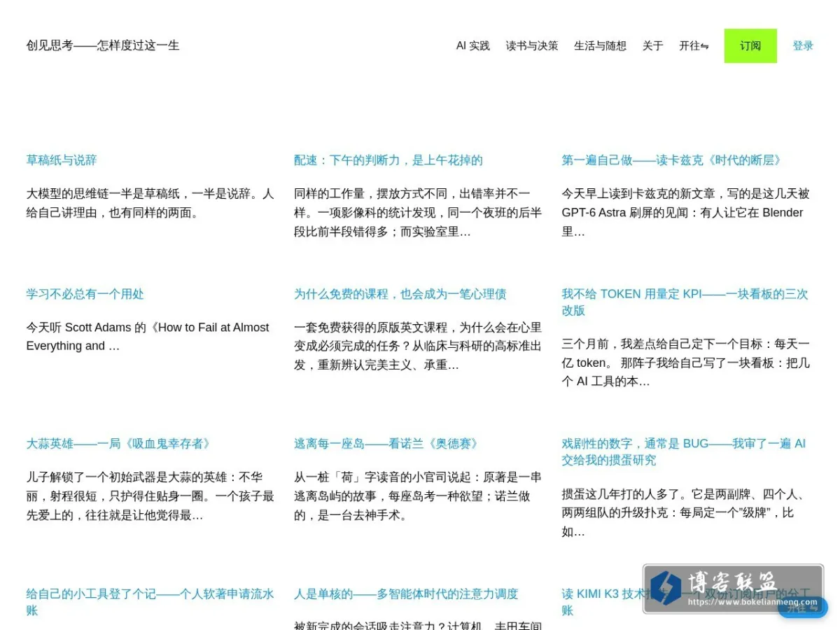Click the excerpt starting 从一桩「荷」字读音的小官司

click(x=418, y=496)
